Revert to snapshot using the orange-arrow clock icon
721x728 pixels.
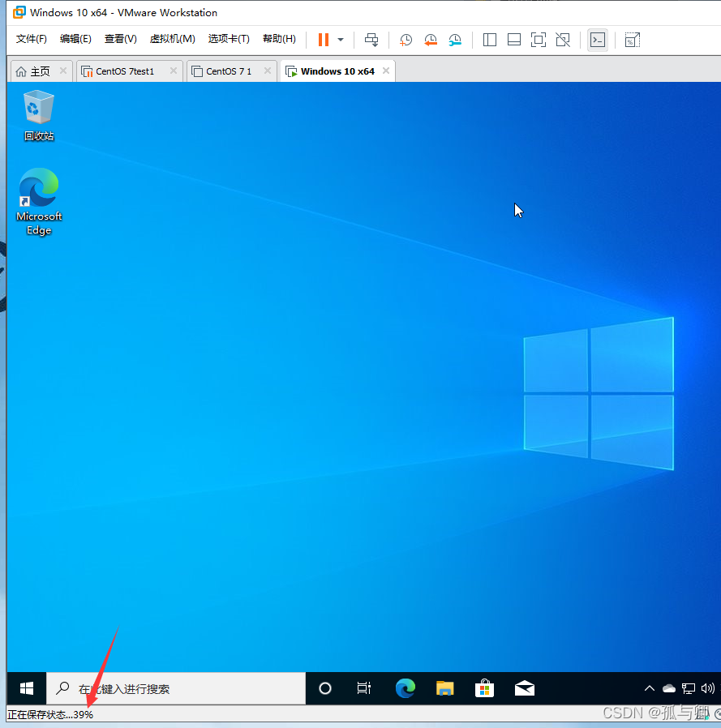(431, 40)
